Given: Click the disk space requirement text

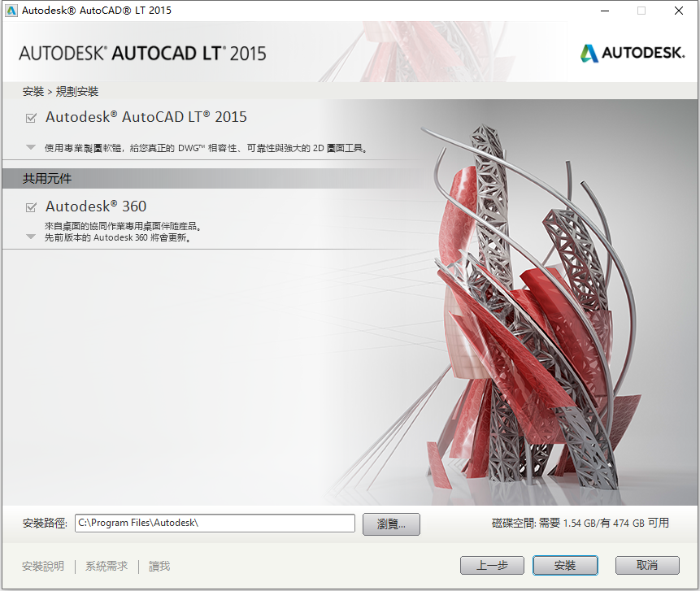Looking at the screenshot, I should [x=580, y=523].
